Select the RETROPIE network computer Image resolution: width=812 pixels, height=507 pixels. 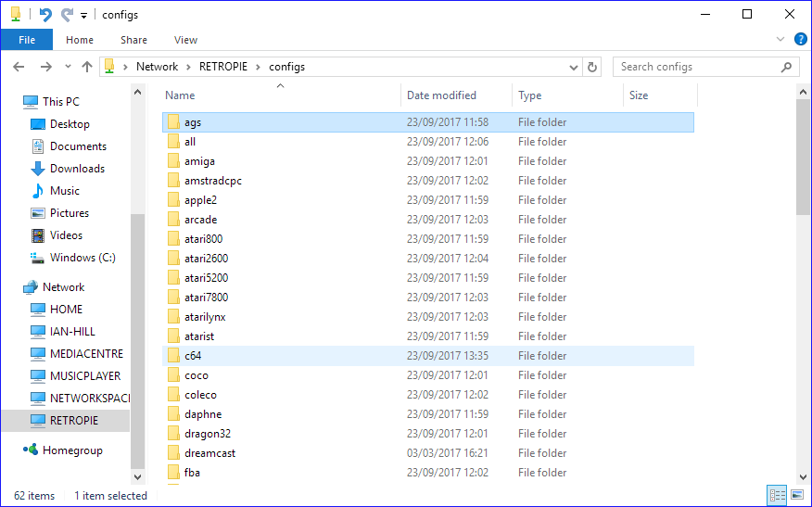(x=74, y=421)
